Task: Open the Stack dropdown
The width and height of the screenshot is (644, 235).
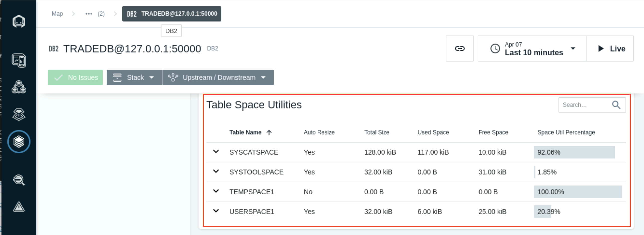Action: tap(134, 77)
